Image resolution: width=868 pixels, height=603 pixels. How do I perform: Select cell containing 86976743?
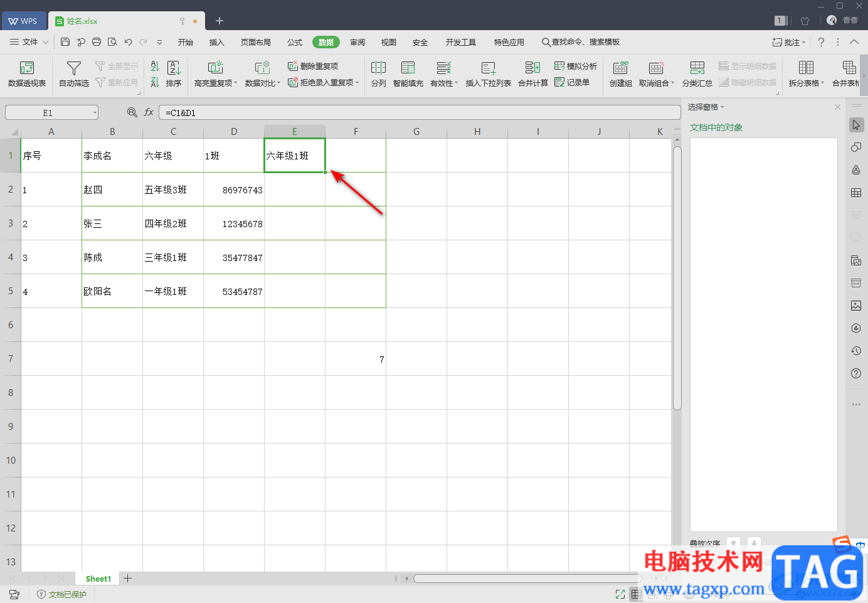[x=234, y=189]
